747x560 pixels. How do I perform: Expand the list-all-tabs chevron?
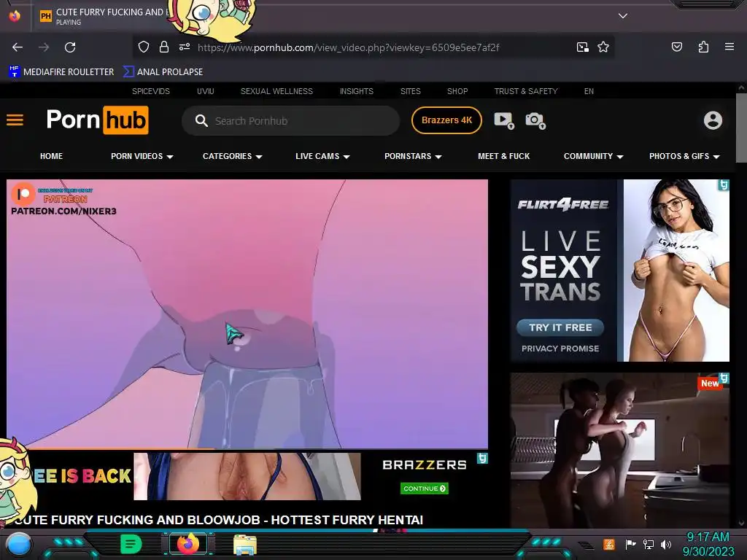[623, 16]
